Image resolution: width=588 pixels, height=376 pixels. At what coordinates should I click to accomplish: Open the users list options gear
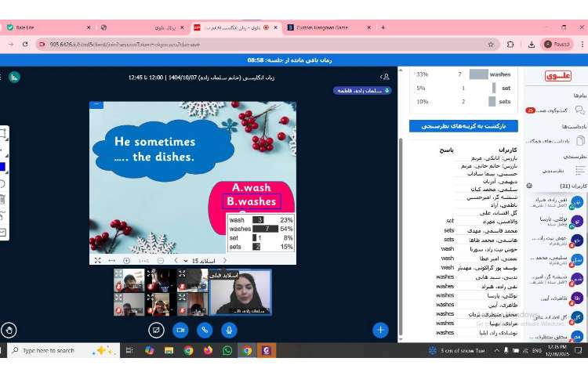pyautogui.click(x=529, y=186)
